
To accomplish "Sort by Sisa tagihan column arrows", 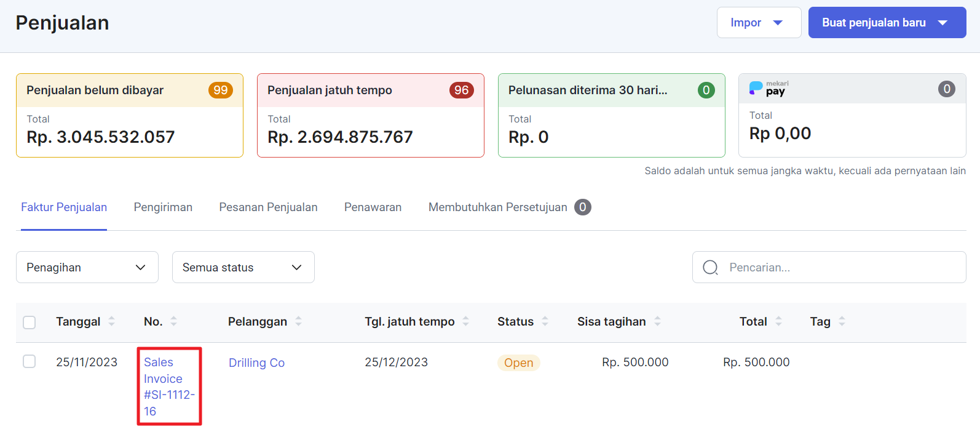I will (x=657, y=321).
